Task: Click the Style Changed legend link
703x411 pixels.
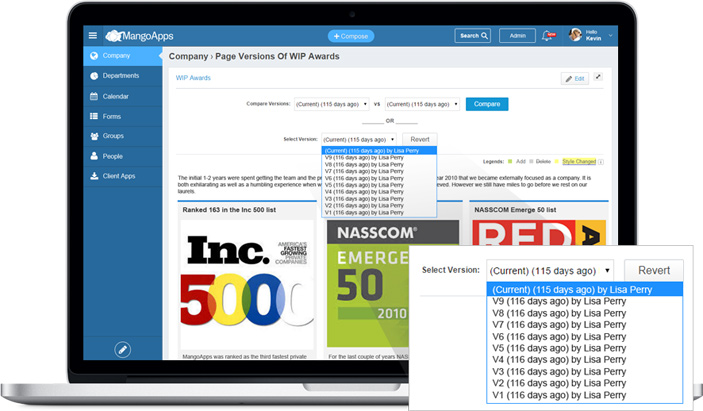Action: pyautogui.click(x=579, y=161)
